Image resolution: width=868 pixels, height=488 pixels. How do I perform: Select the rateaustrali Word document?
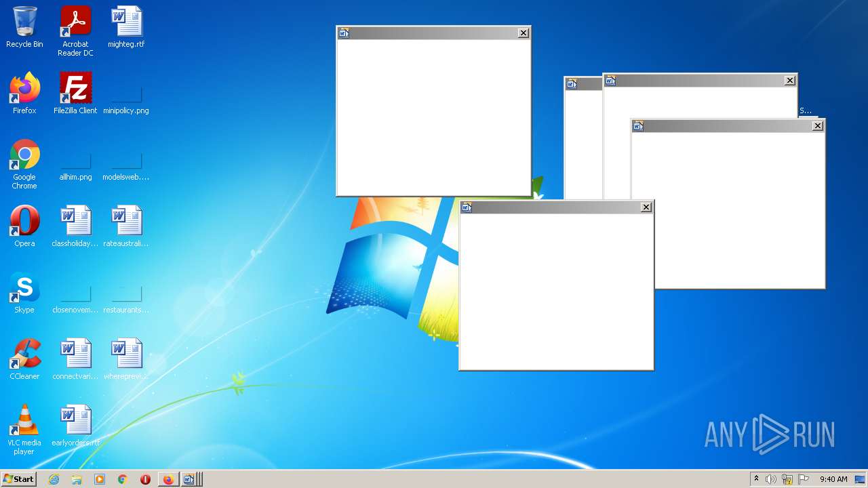[126, 226]
